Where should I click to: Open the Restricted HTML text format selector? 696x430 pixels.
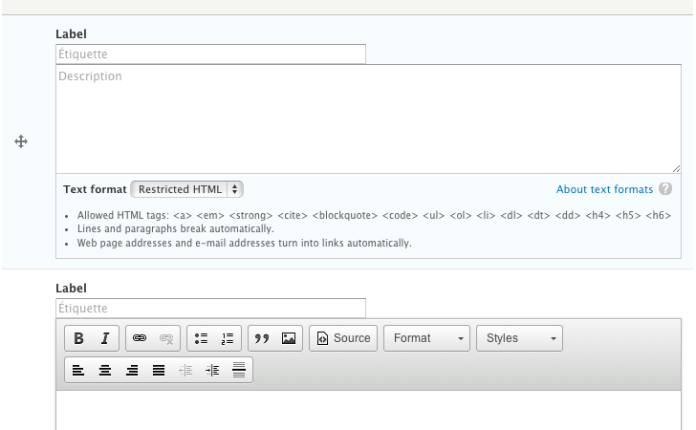(x=187, y=188)
